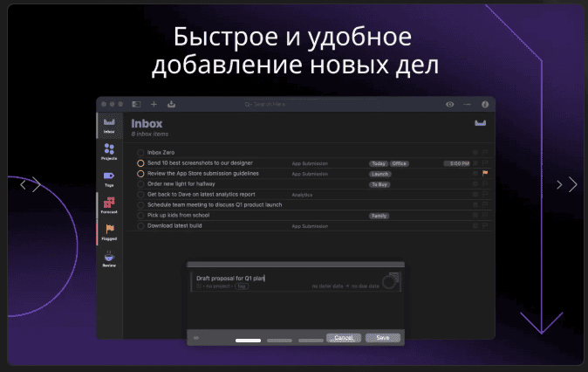Image resolution: width=588 pixels, height=372 pixels.
Task: Complete the Inbox Zero task circle
Action: pos(140,153)
